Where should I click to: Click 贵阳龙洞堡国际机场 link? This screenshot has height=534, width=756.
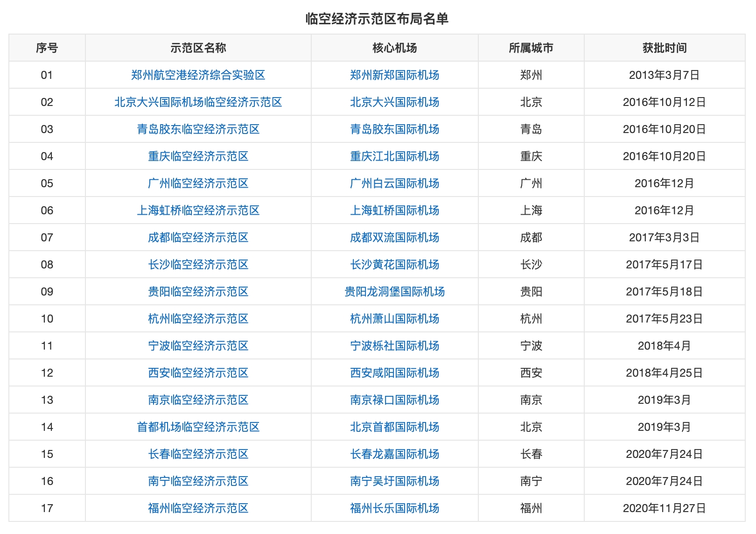(x=395, y=292)
